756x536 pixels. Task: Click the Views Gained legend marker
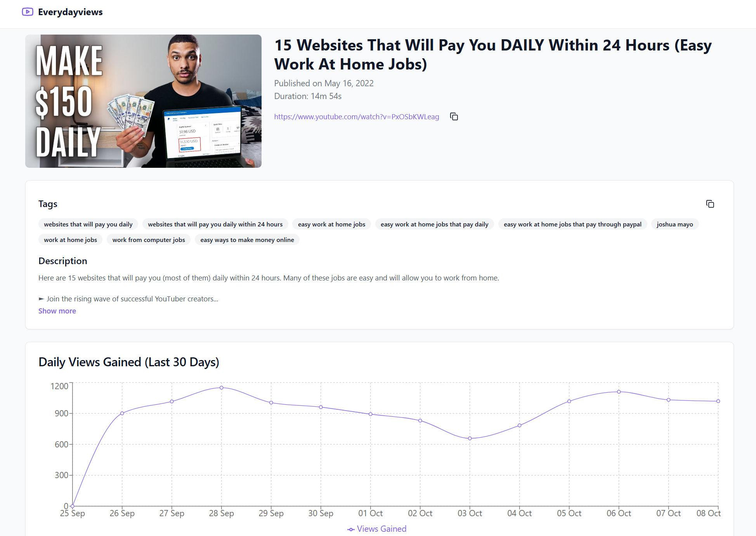pyautogui.click(x=351, y=529)
